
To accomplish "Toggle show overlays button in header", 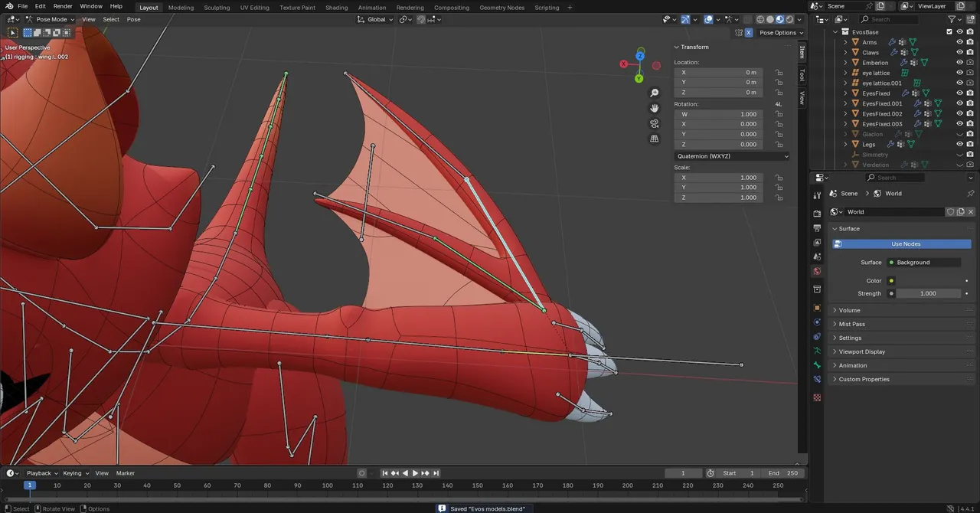I will 708,19.
